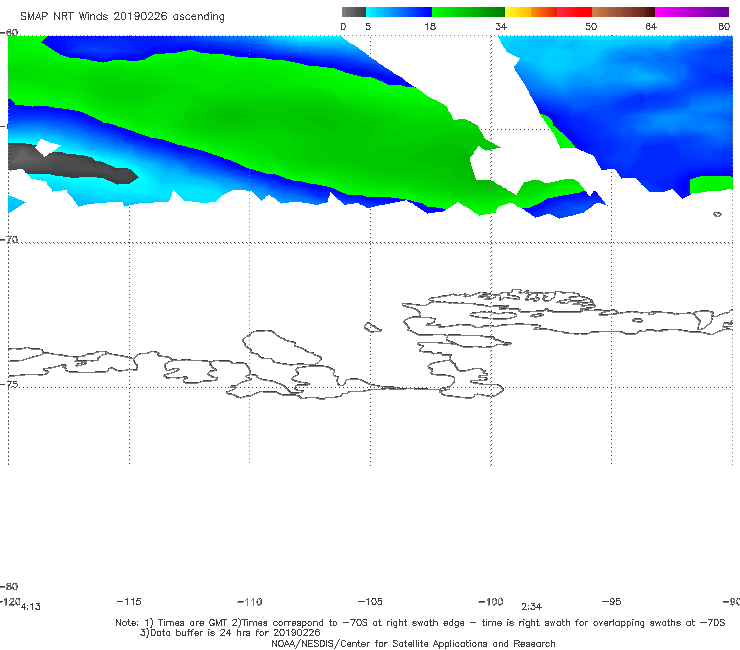Click the latitude label '-75'

tap(9, 384)
